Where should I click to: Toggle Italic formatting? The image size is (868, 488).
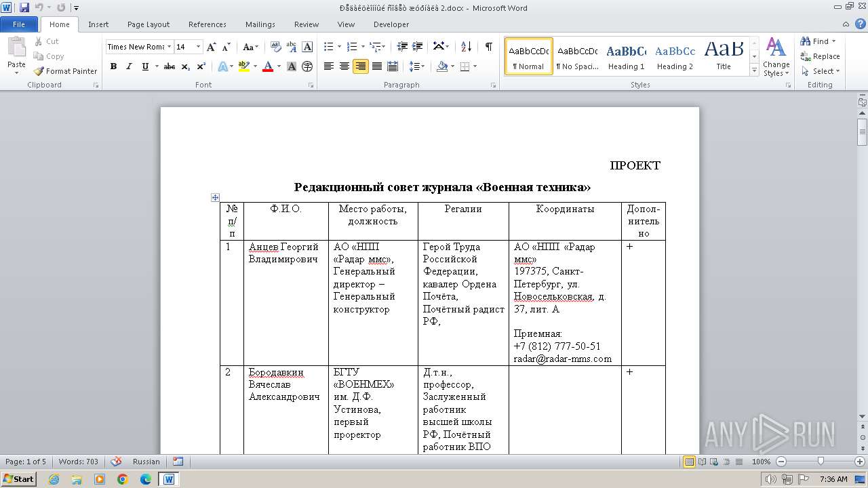click(x=129, y=66)
